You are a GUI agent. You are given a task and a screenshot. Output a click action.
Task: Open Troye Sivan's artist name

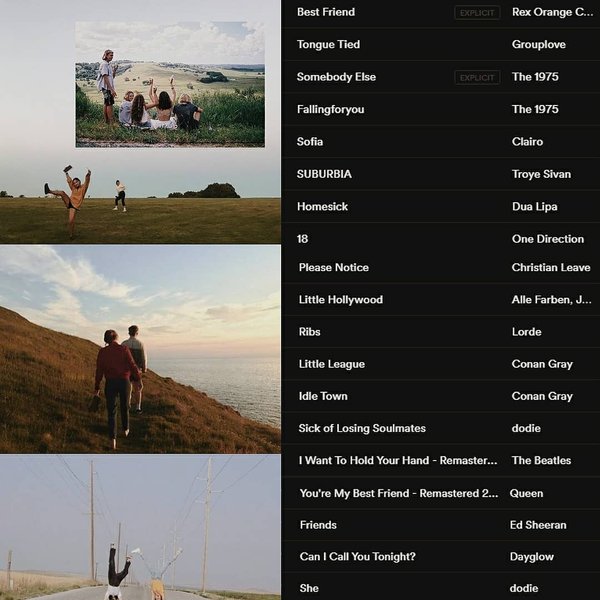pos(541,174)
